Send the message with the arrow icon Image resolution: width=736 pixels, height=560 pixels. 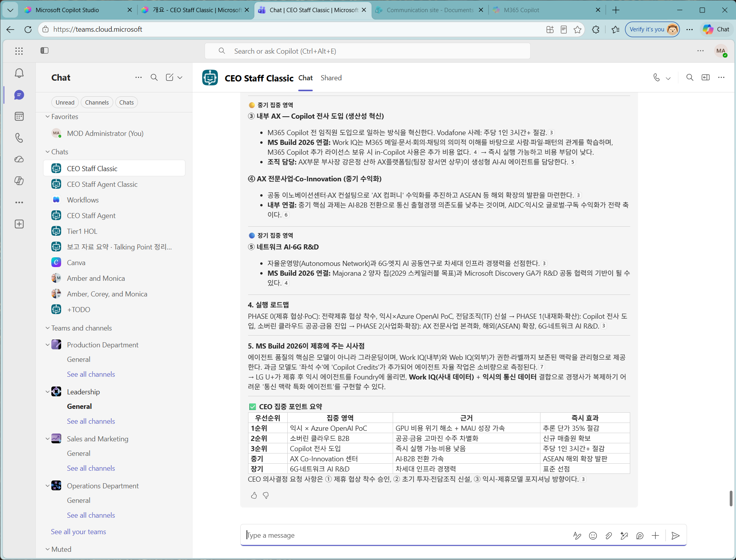click(x=675, y=536)
